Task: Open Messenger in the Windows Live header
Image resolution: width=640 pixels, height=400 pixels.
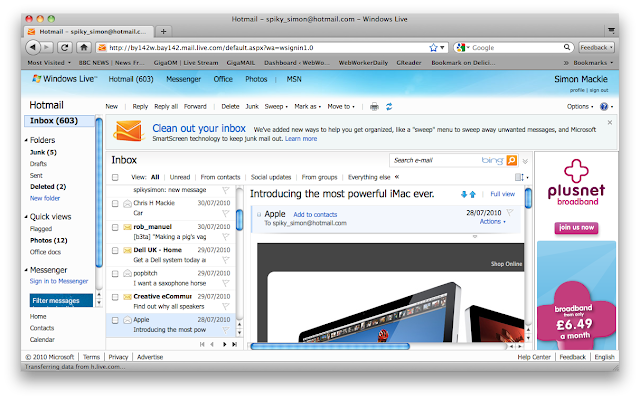Action: (183, 79)
